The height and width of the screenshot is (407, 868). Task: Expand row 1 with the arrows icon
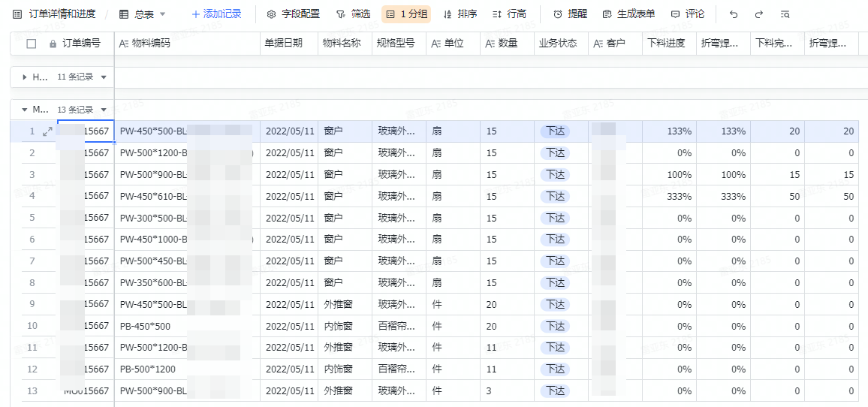click(47, 131)
